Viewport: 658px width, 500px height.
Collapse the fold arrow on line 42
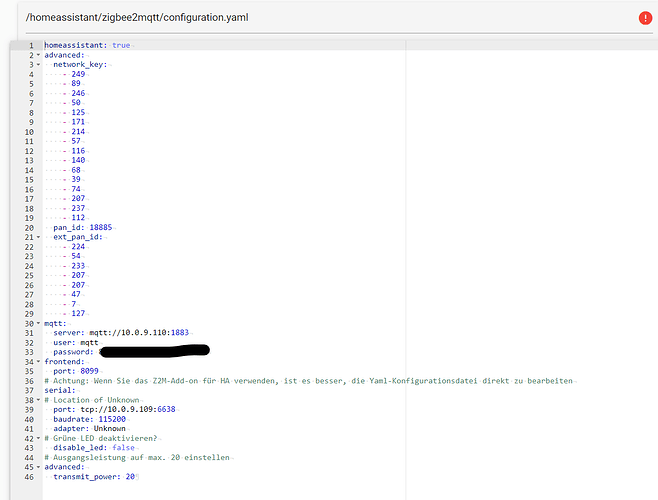pos(38,438)
